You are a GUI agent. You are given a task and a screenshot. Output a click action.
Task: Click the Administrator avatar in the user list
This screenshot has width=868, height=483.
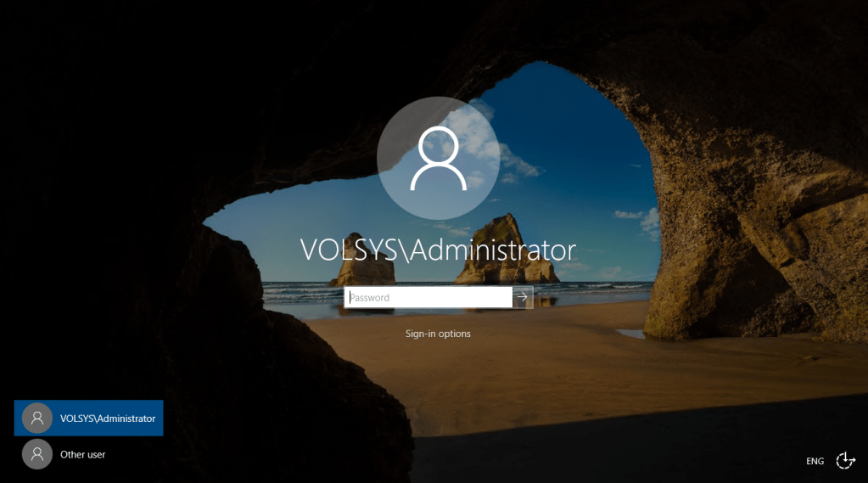click(37, 418)
